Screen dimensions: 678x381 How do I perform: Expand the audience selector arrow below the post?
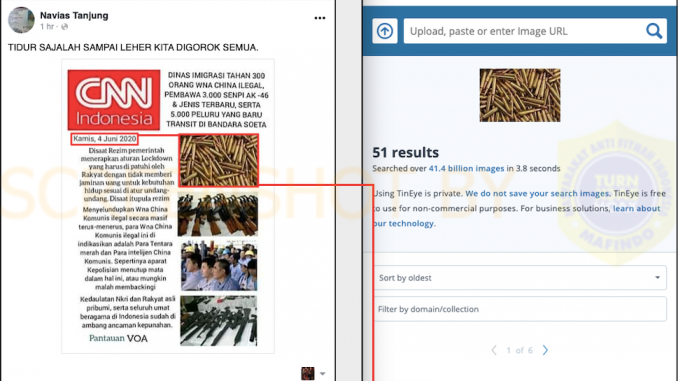coord(323,373)
